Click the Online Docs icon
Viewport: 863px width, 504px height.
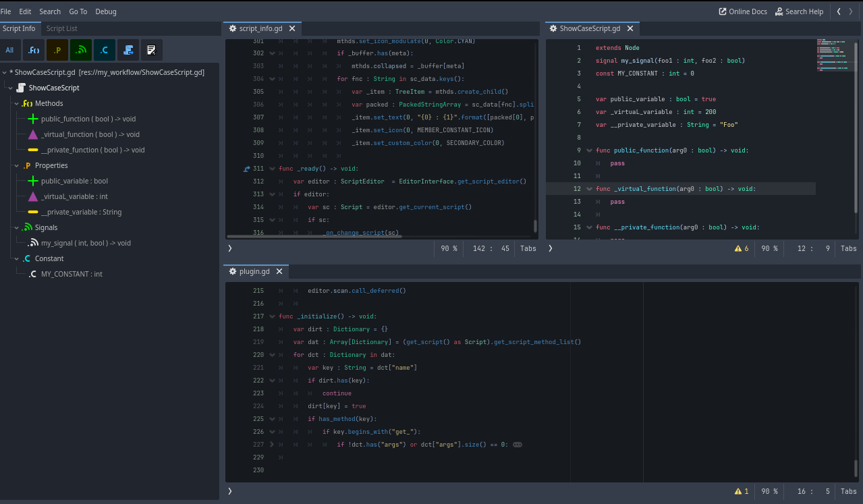tap(723, 11)
